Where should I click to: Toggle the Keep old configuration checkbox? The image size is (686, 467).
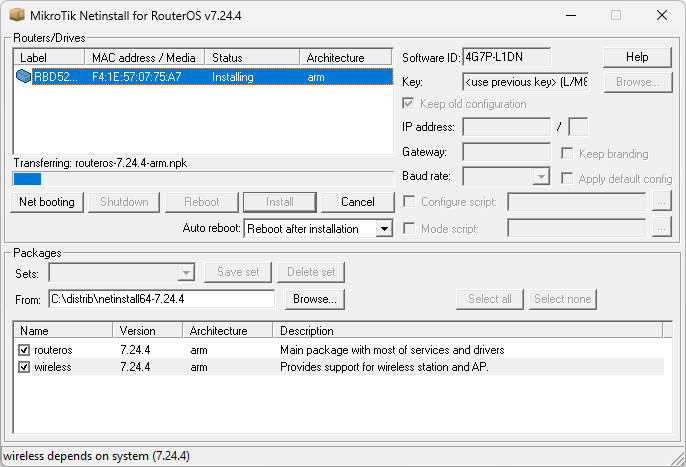click(x=408, y=104)
